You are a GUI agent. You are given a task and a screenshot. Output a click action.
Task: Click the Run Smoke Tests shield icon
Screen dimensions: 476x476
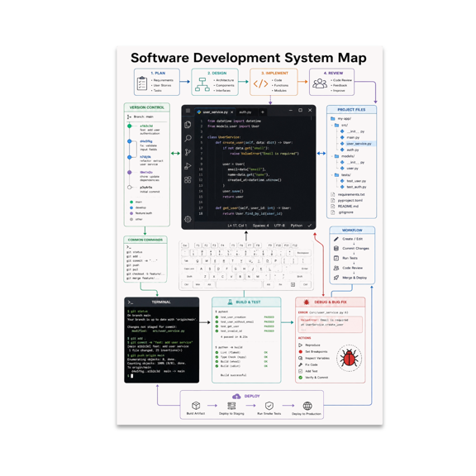(x=269, y=406)
